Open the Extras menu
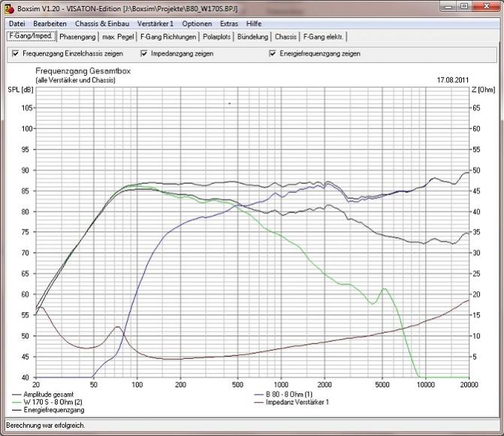This screenshot has width=504, height=436. 229,24
